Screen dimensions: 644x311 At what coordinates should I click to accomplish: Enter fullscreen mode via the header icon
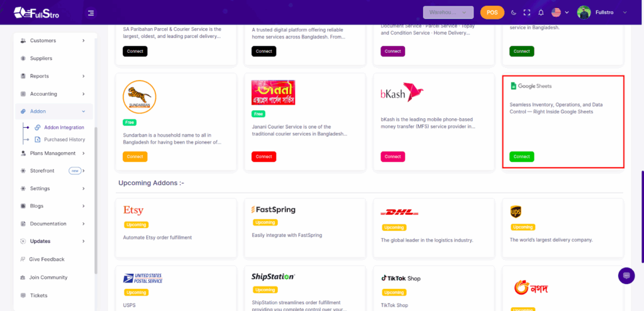[527, 12]
